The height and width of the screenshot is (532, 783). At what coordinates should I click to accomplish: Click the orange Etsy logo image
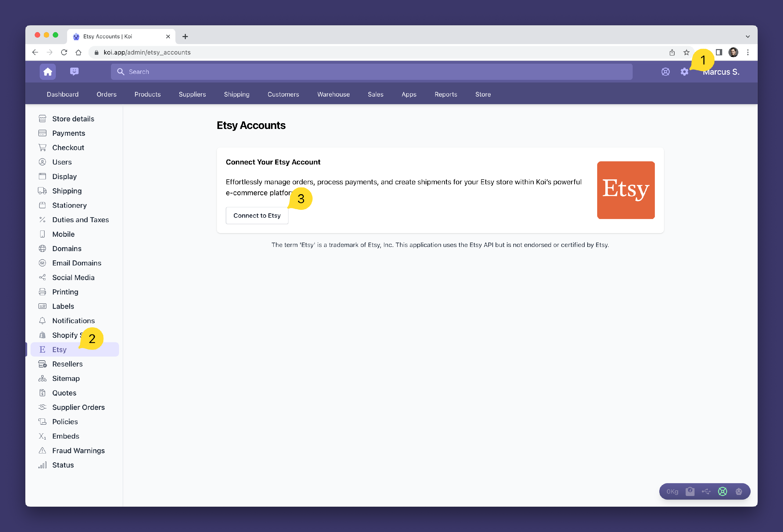coord(625,190)
